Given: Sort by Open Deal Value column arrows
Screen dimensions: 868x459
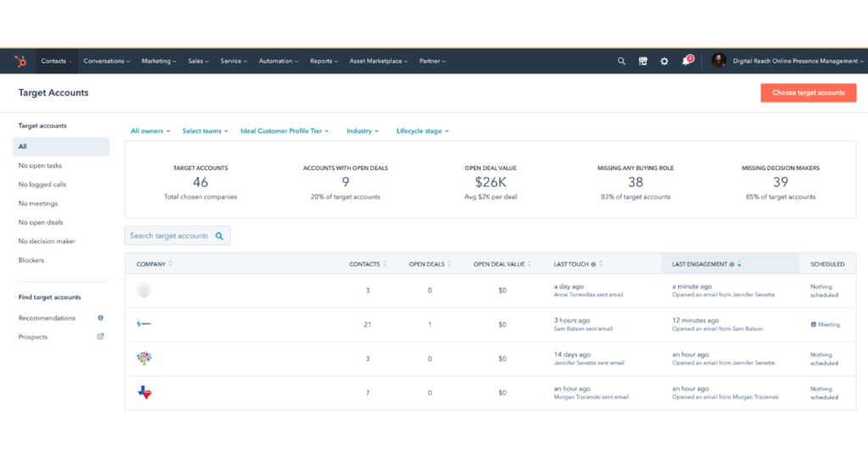Looking at the screenshot, I should [529, 263].
